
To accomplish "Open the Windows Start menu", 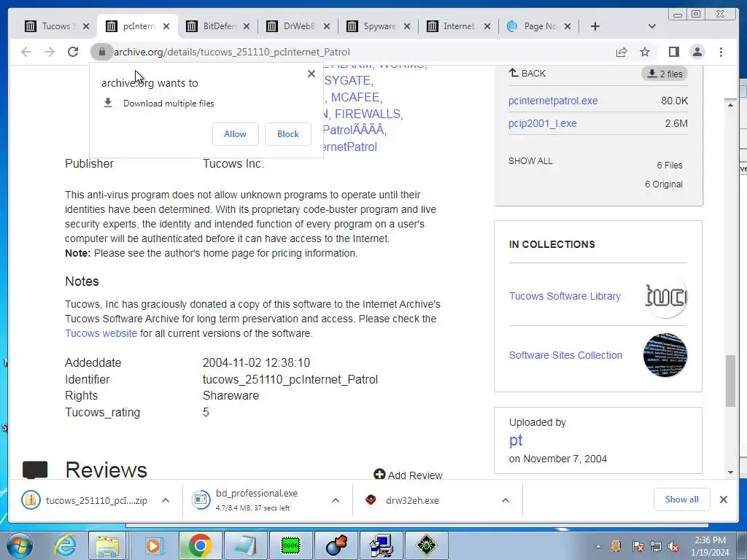I will pos(19,545).
